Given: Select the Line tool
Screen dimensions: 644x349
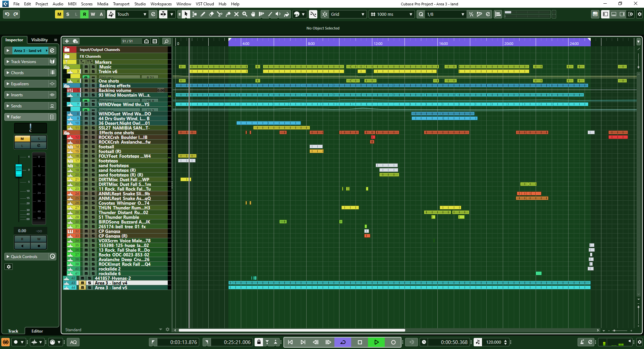Looking at the screenshot, I should [x=270, y=14].
